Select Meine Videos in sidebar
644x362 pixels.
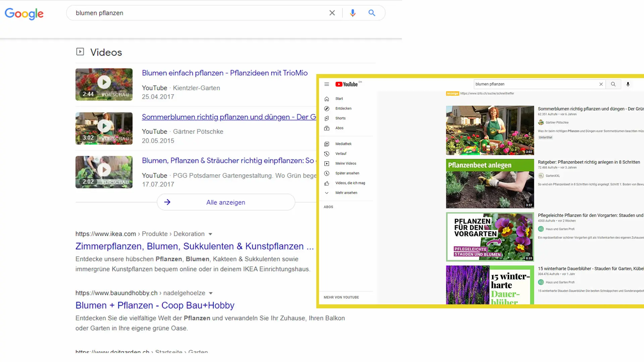tap(346, 164)
